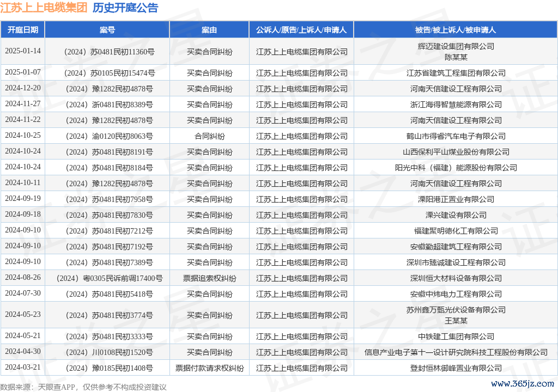
Task: Click case number 浙0481民初8389号
Action: point(109,105)
